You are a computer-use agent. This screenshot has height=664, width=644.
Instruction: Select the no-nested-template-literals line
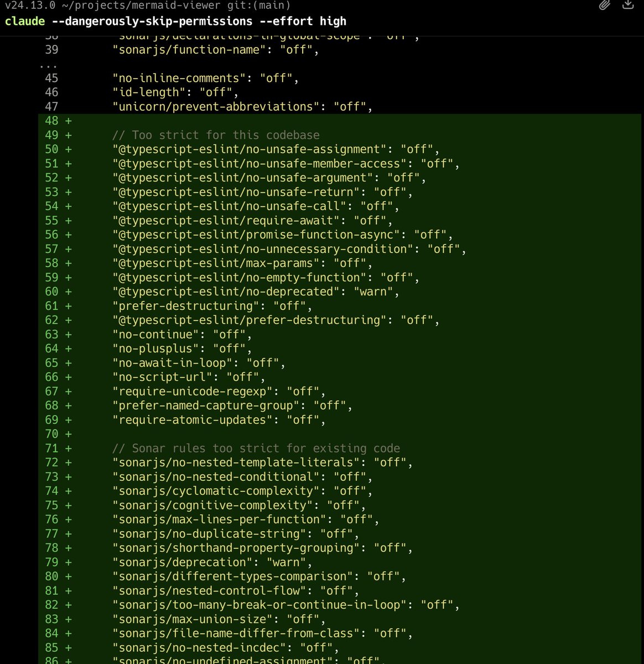pyautogui.click(x=263, y=463)
